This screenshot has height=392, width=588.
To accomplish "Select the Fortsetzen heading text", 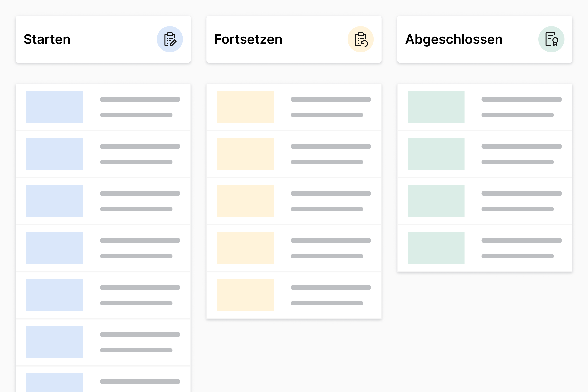I will tap(248, 39).
